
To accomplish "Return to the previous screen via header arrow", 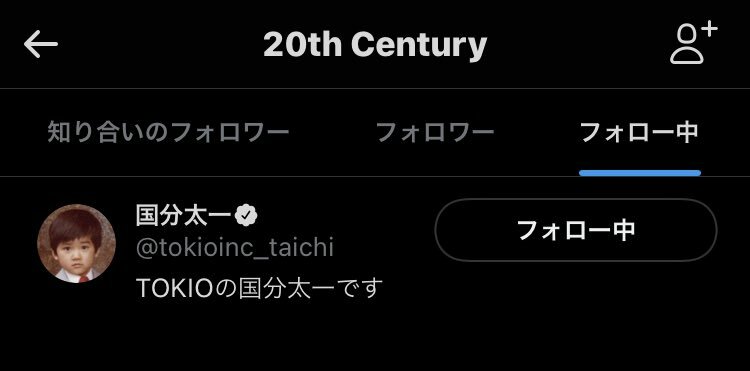I will 41,44.
